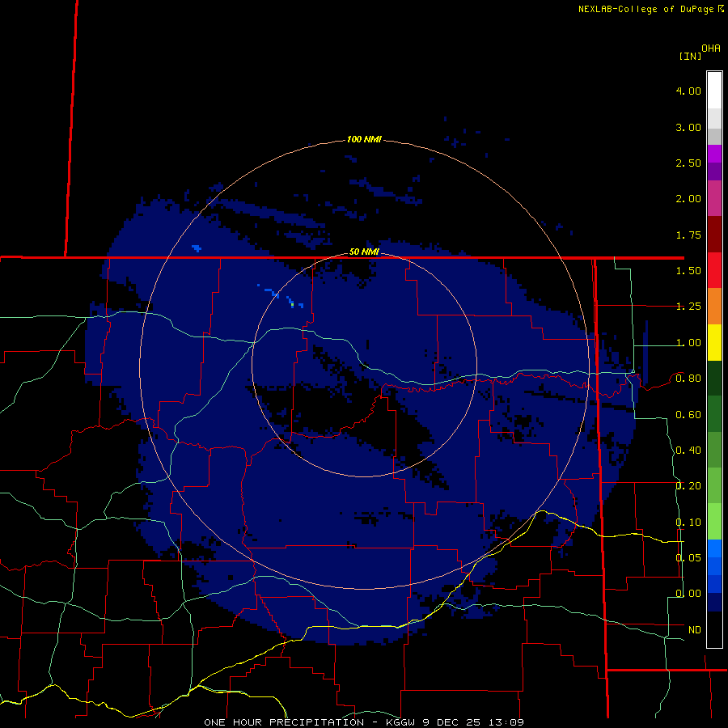Image resolution: width=728 pixels, height=728 pixels.
Task: Click the [IN] units label
Action: (690, 56)
